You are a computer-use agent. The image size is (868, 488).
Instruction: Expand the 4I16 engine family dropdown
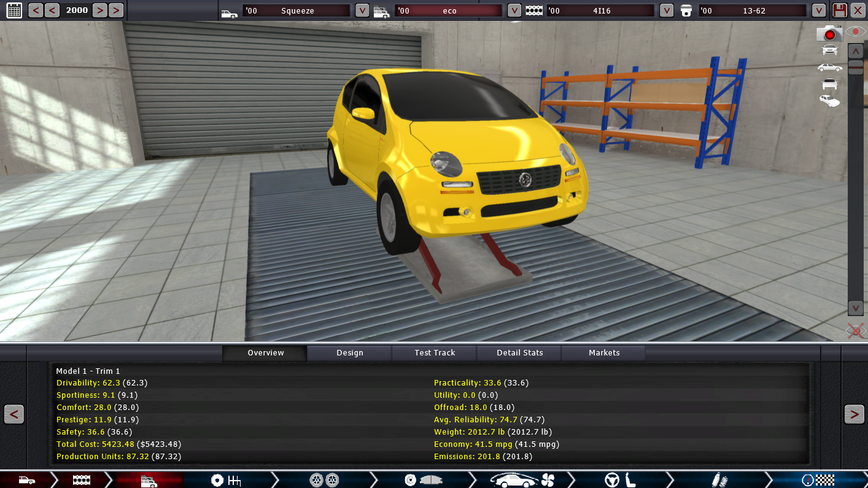pyautogui.click(x=666, y=10)
